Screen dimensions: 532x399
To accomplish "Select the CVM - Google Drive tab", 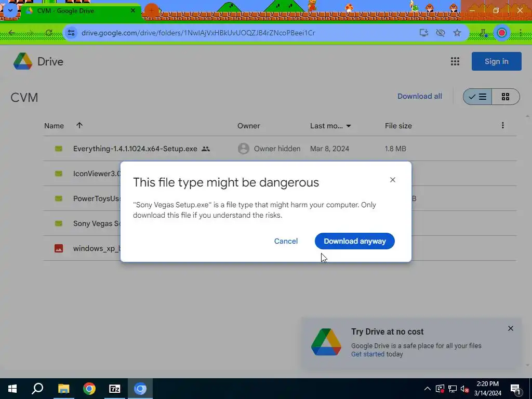I will pos(81,11).
